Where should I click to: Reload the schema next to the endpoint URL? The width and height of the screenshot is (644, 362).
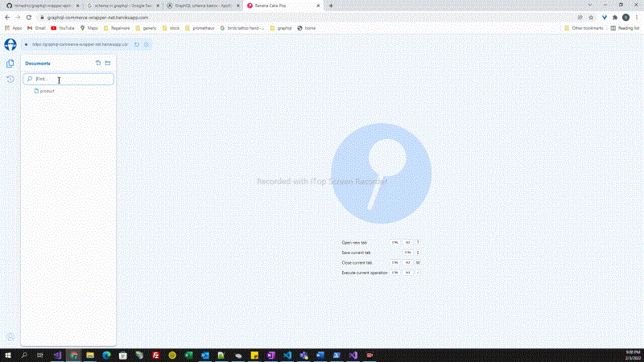tap(137, 44)
